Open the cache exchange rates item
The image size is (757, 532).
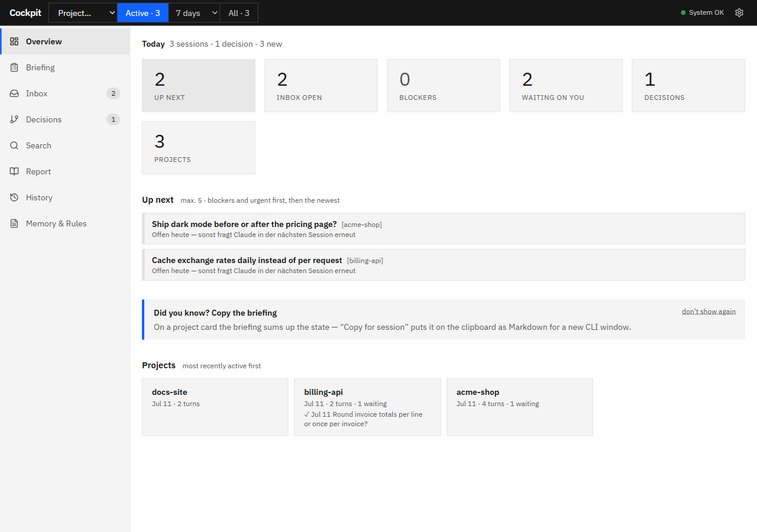(444, 265)
